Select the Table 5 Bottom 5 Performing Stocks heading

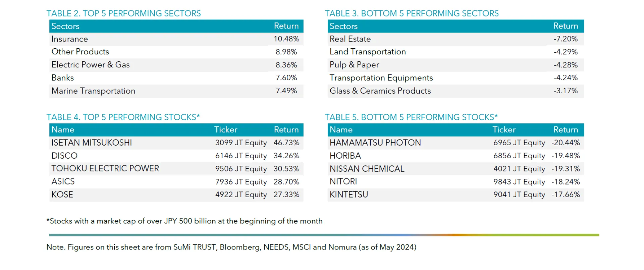411,117
